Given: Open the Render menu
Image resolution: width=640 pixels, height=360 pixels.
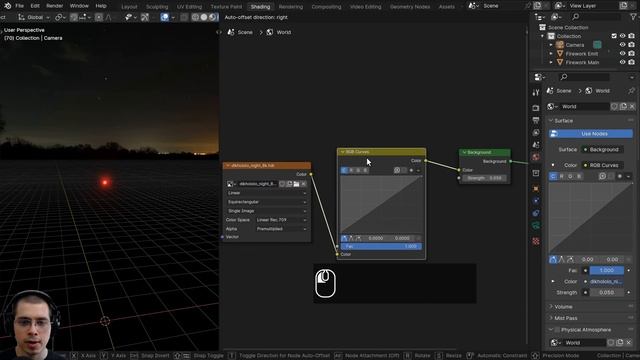Looking at the screenshot, I should (x=54, y=6).
